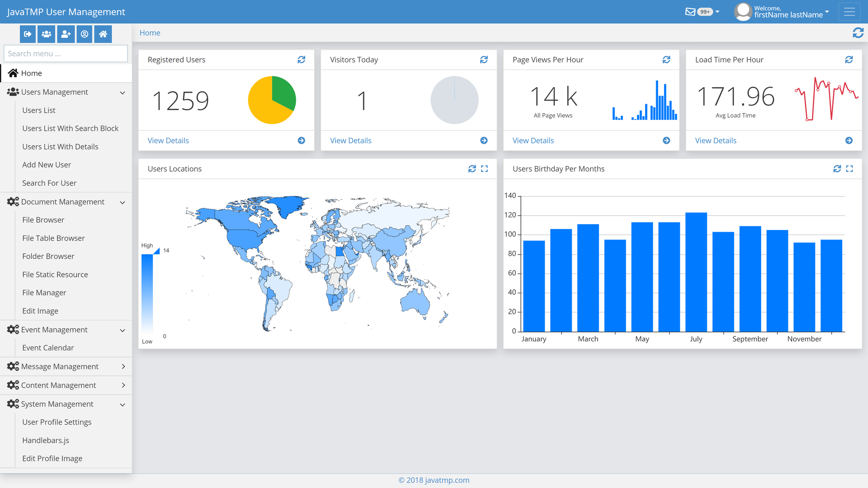Click the gears icon beside Document Management
Screen dimensions: 868x488
(x=13, y=202)
